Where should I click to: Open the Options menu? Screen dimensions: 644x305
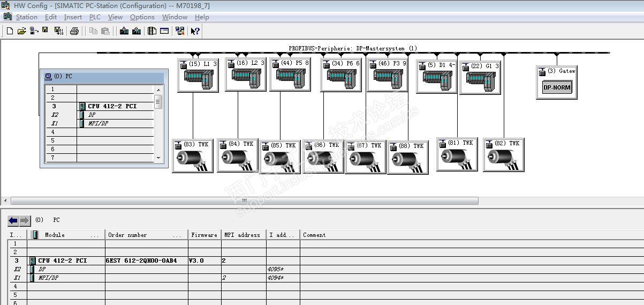(142, 17)
